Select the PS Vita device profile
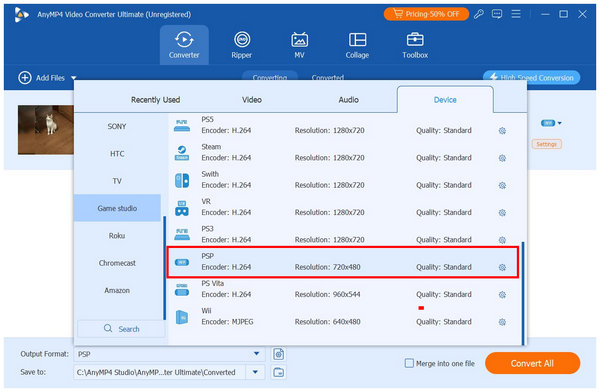 click(342, 289)
